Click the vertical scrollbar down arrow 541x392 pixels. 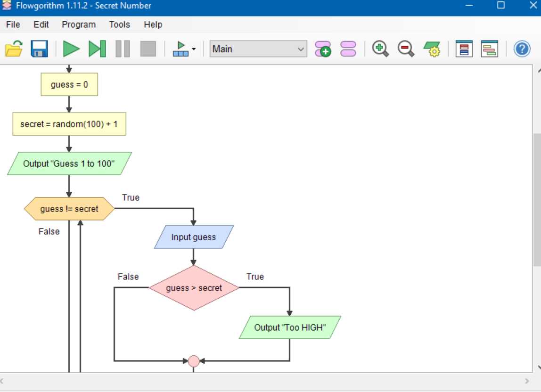[x=539, y=367]
